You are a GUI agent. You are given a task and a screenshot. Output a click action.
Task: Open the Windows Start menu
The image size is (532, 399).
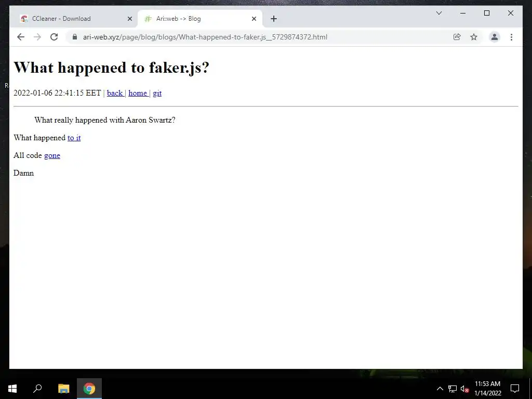12,389
